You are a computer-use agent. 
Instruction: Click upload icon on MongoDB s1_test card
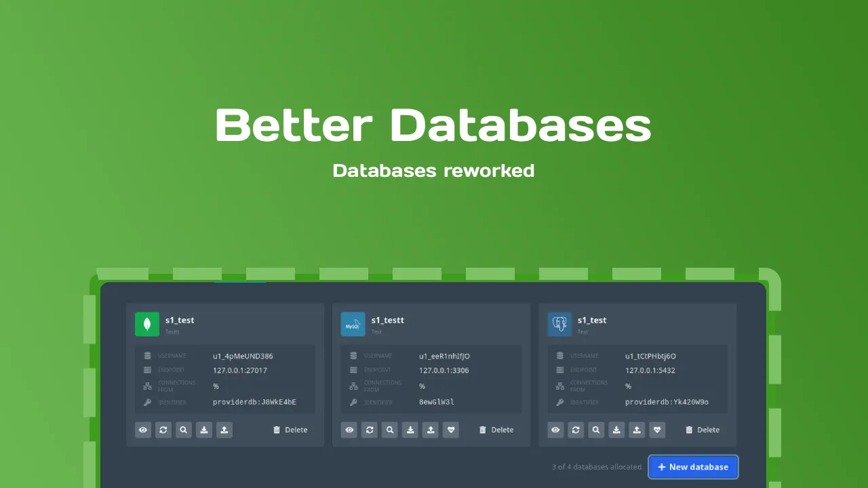[x=224, y=430]
